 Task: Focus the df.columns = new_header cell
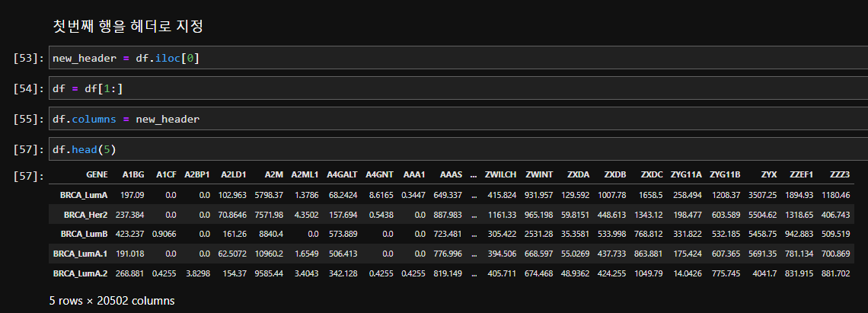click(x=458, y=119)
